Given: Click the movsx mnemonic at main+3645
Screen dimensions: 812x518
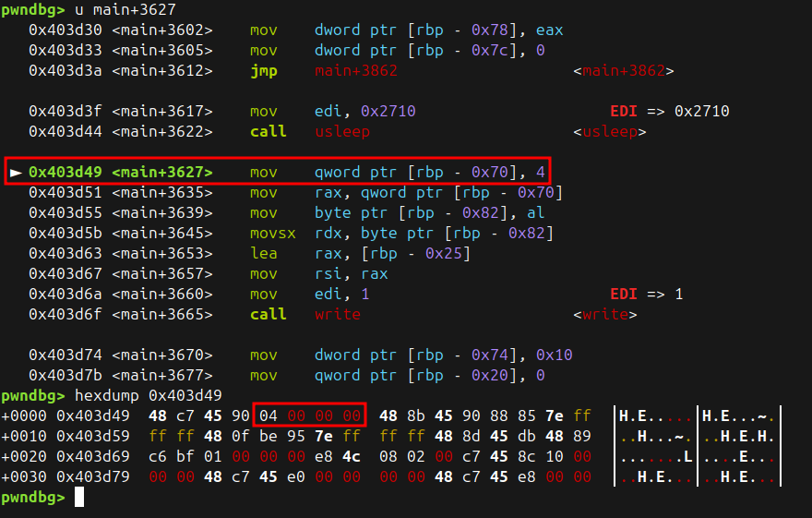Looking at the screenshot, I should [272, 233].
